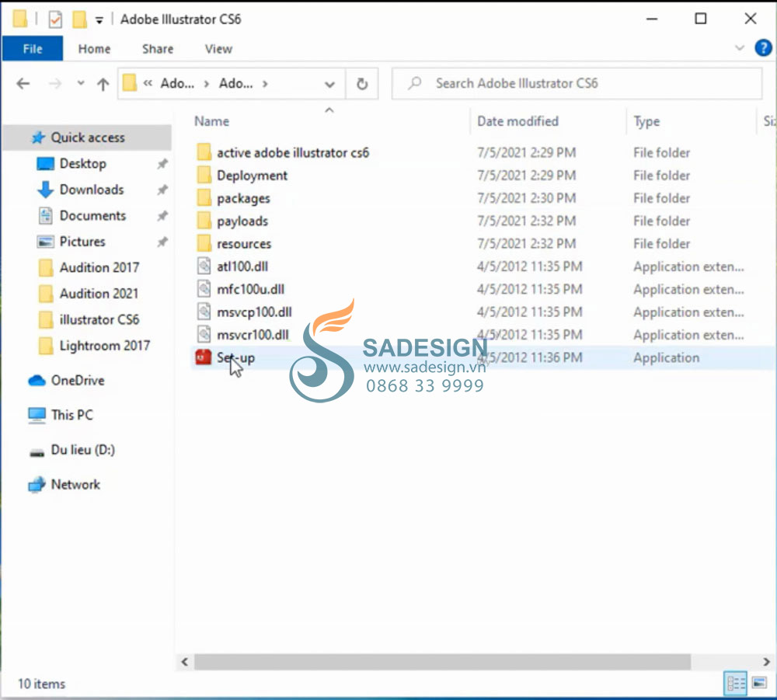Open OneDrive in the navigation pane

coord(78,380)
